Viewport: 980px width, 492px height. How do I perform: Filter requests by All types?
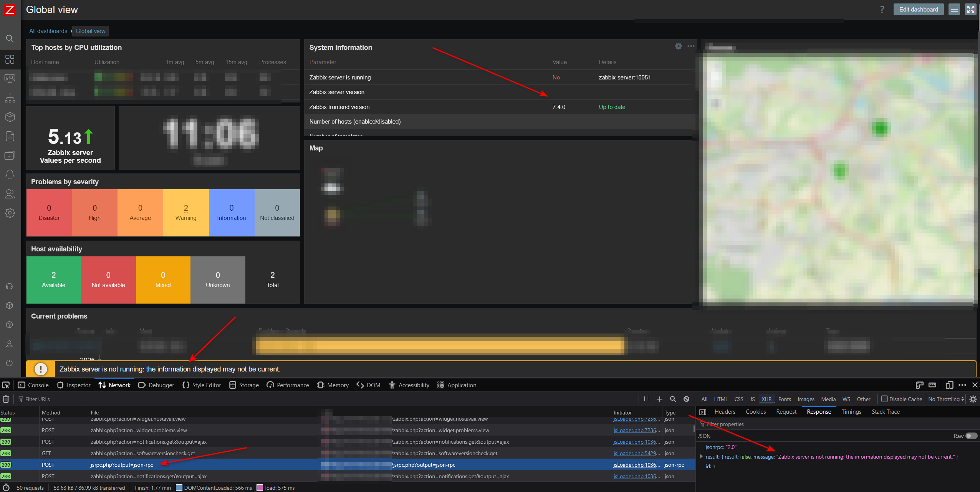click(x=704, y=399)
